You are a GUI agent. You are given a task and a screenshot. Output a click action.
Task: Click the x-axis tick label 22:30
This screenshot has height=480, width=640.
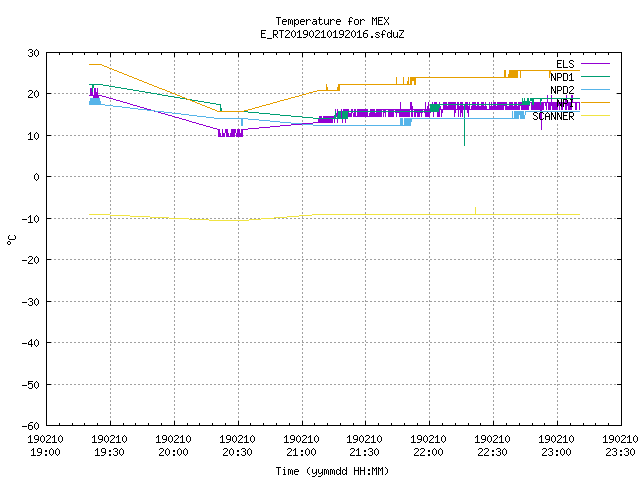click(493, 452)
